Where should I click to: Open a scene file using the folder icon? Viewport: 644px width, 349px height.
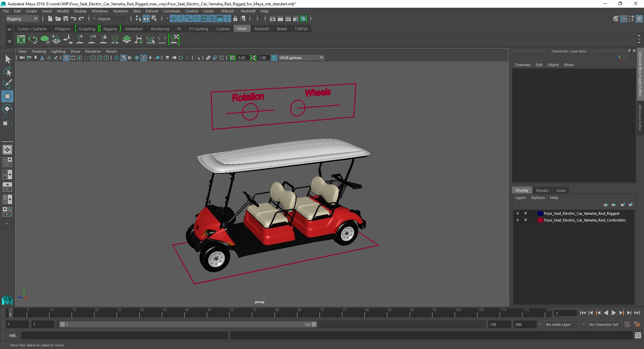(58, 19)
